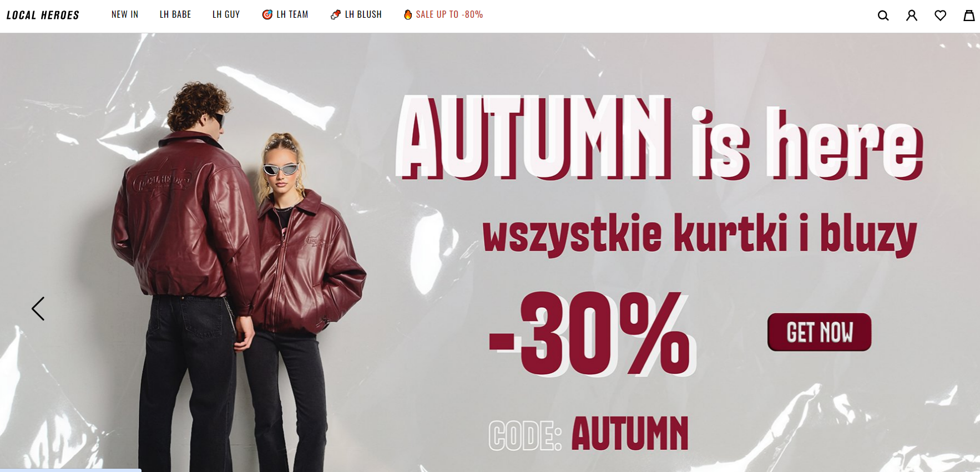Click the -30% discount text
This screenshot has height=472, width=980.
click(x=592, y=334)
